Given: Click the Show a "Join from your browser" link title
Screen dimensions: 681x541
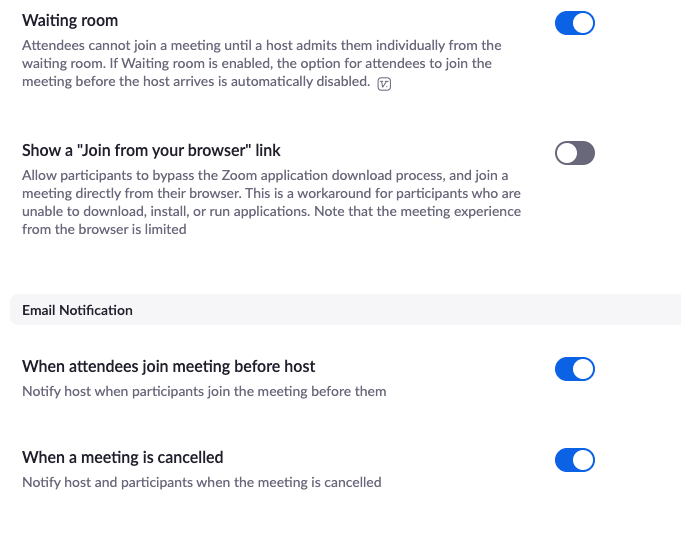Looking at the screenshot, I should tap(151, 150).
